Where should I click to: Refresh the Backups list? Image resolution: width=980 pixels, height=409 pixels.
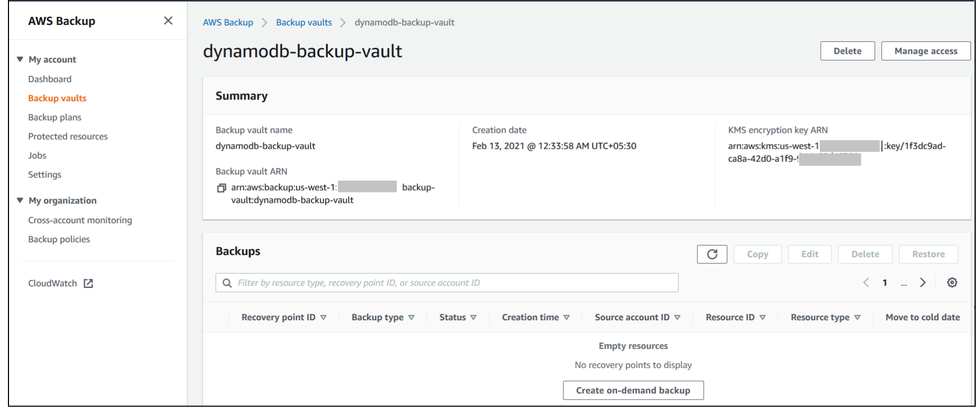click(712, 254)
